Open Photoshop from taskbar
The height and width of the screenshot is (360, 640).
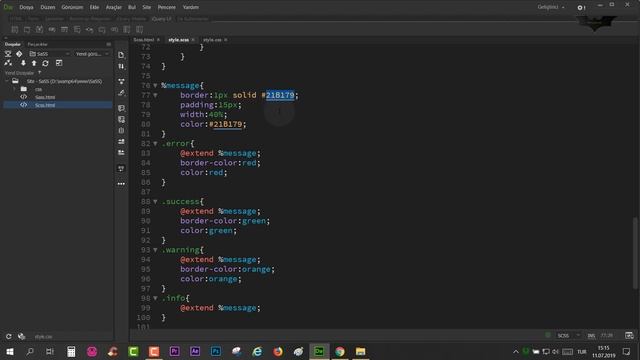click(216, 351)
